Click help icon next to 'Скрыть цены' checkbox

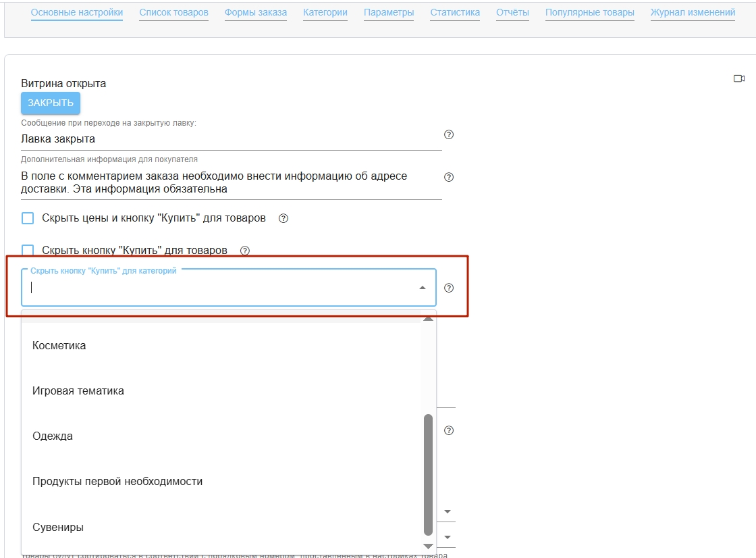tap(283, 218)
